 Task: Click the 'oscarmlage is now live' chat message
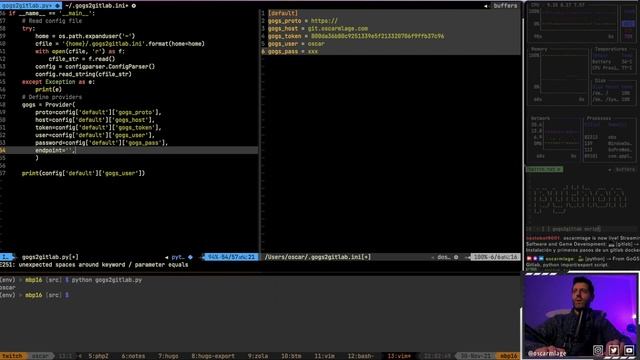click(x=583, y=244)
